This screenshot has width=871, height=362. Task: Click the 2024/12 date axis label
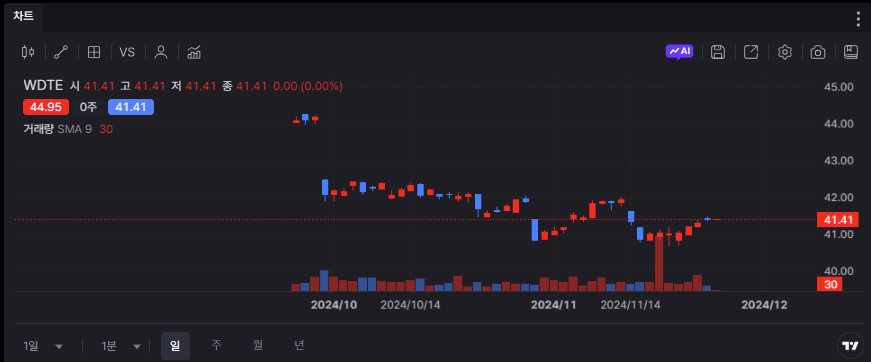pyautogui.click(x=764, y=305)
